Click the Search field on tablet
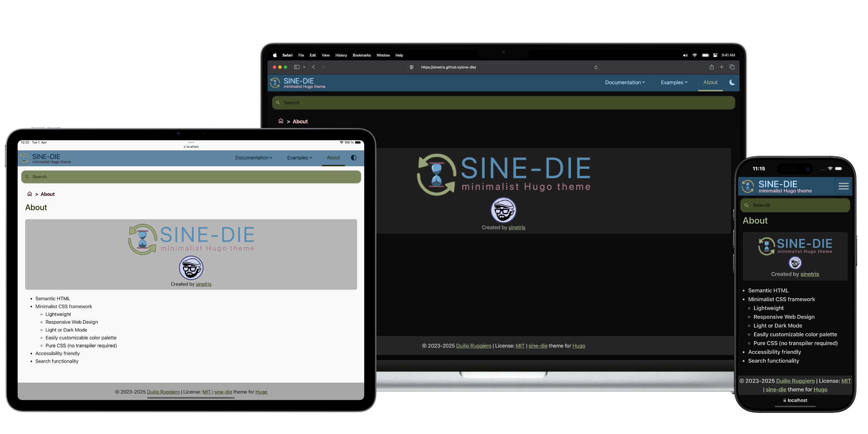Viewport: 868px width, 434px height. [191, 177]
